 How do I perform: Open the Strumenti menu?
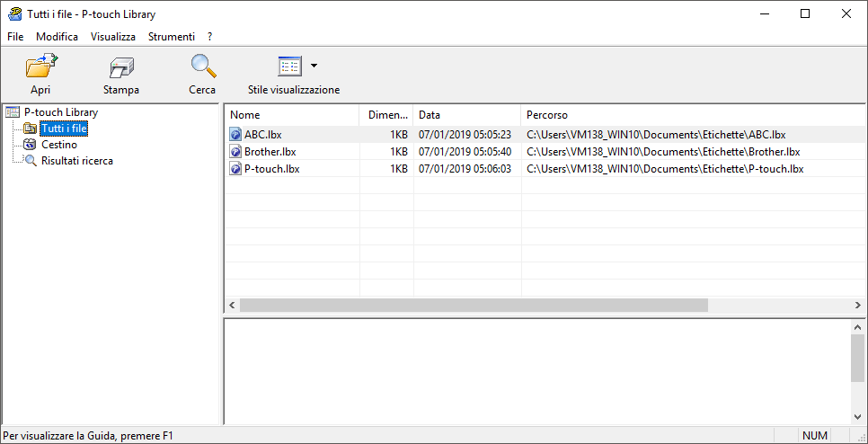172,37
